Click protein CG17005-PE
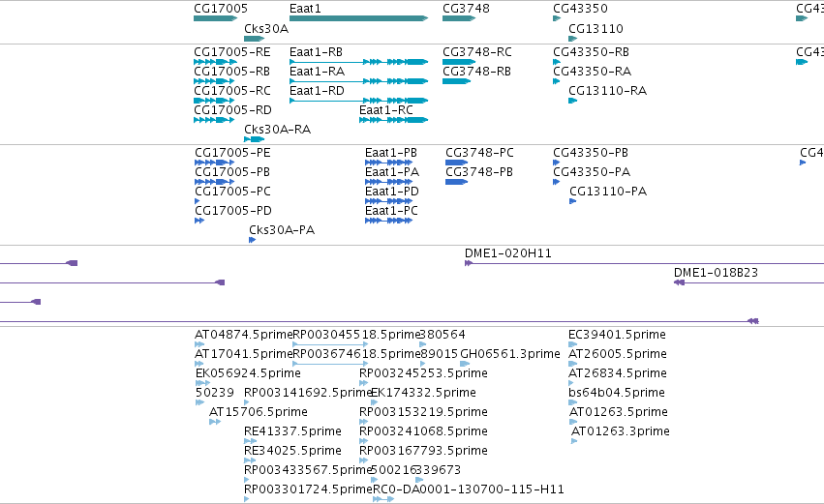824x504 pixels. tap(232, 153)
